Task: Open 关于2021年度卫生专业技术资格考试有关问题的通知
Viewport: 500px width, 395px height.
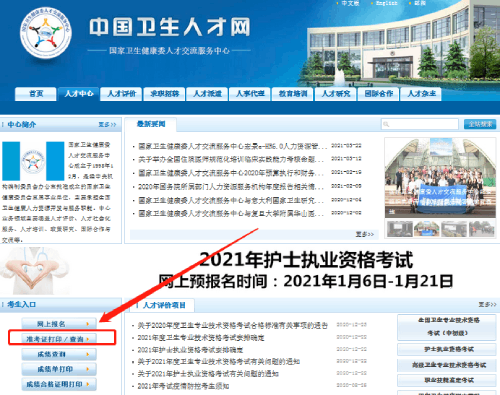Action: (219, 362)
